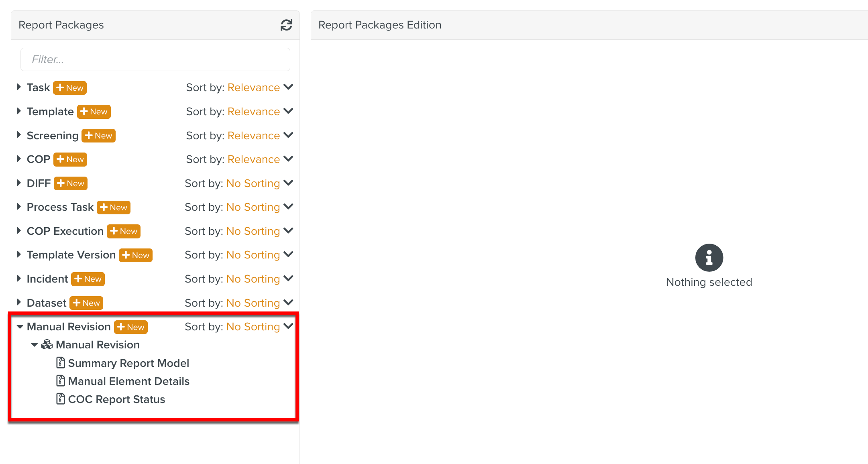
Task: Open COP sort dropdown chevron
Action: tap(288, 159)
